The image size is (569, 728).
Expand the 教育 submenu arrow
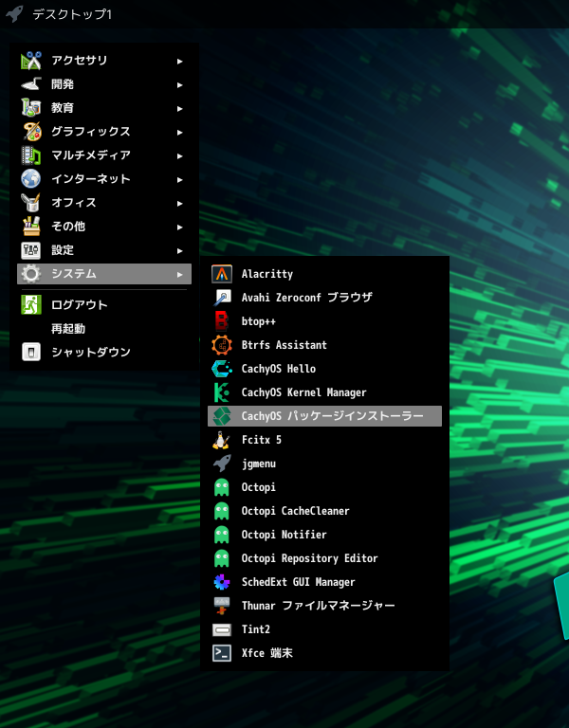tap(180, 108)
